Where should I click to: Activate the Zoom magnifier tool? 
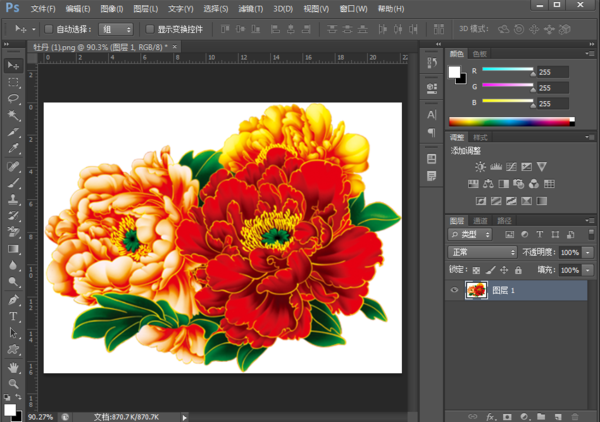[14, 383]
